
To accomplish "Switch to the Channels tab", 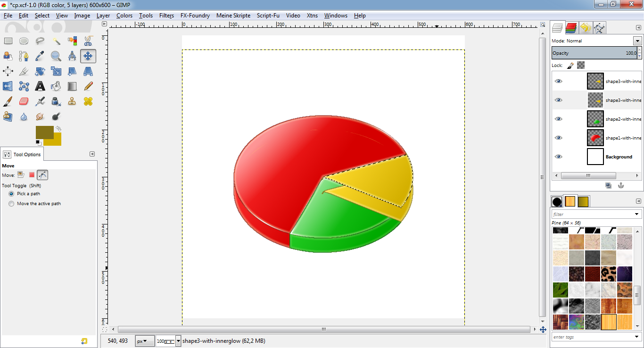I will tap(572, 28).
